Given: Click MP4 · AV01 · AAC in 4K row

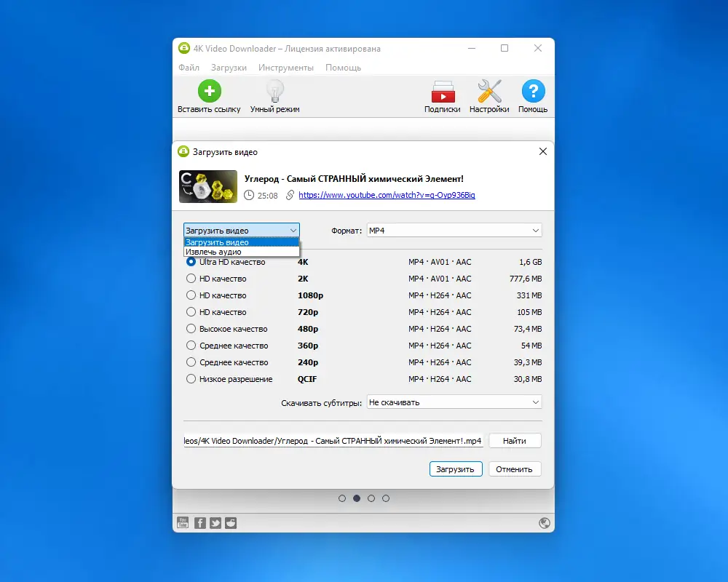Looking at the screenshot, I should 440,262.
